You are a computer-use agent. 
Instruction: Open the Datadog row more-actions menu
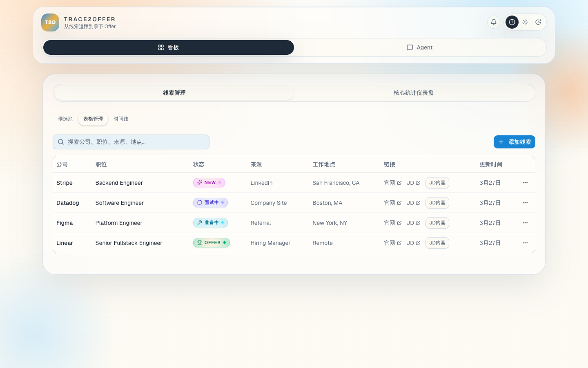click(525, 203)
